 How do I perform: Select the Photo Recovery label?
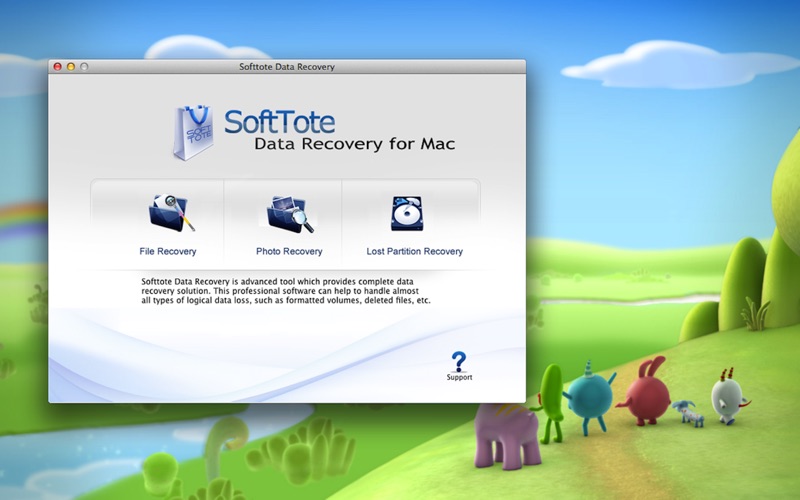point(289,252)
